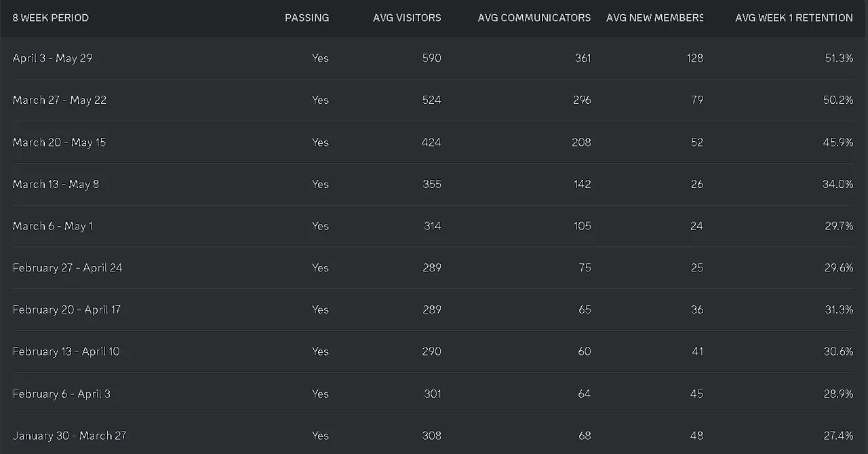Image resolution: width=868 pixels, height=454 pixels.
Task: Select the 590 average visitors cell
Action: 431,58
